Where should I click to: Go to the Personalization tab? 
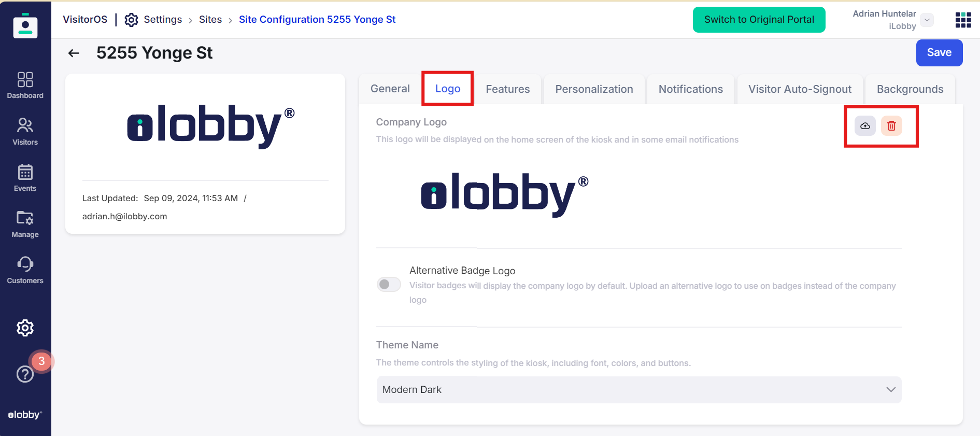click(594, 89)
